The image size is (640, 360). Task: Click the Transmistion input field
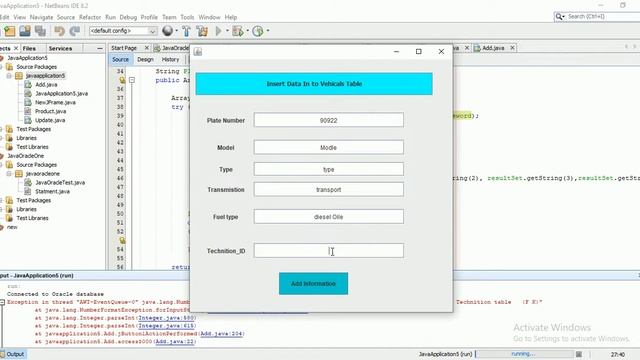(x=329, y=189)
